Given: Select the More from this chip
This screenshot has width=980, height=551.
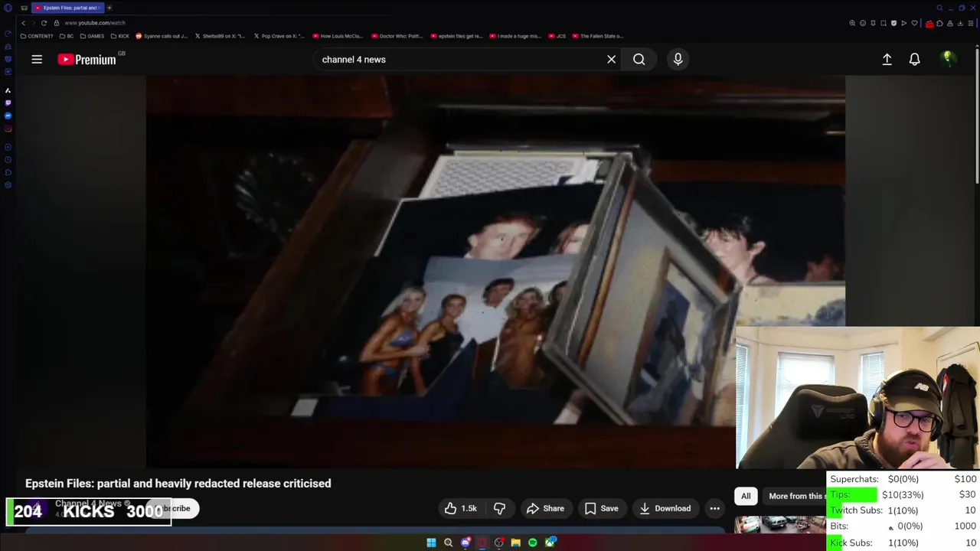Looking at the screenshot, I should [x=796, y=496].
